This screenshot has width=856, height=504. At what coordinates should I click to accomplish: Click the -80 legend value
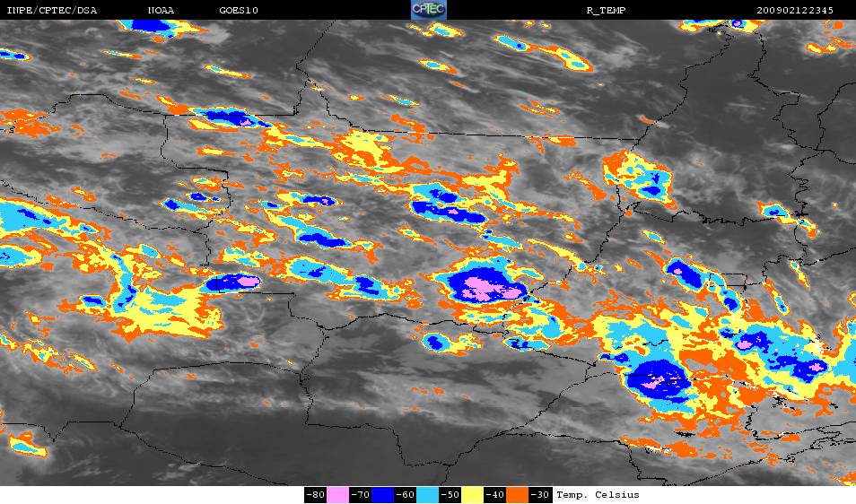(316, 495)
